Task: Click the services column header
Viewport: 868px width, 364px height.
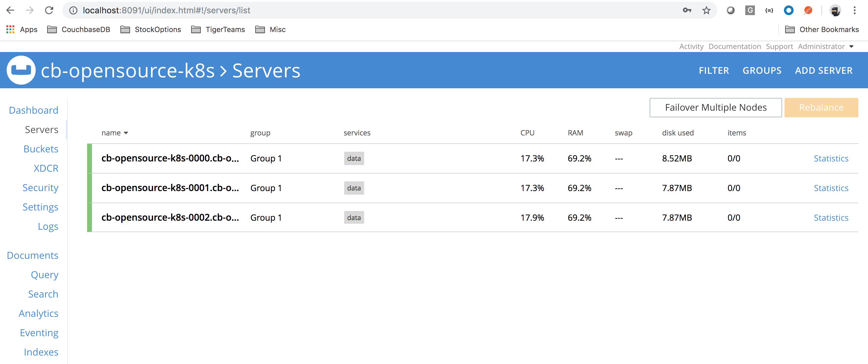Action: pos(357,133)
